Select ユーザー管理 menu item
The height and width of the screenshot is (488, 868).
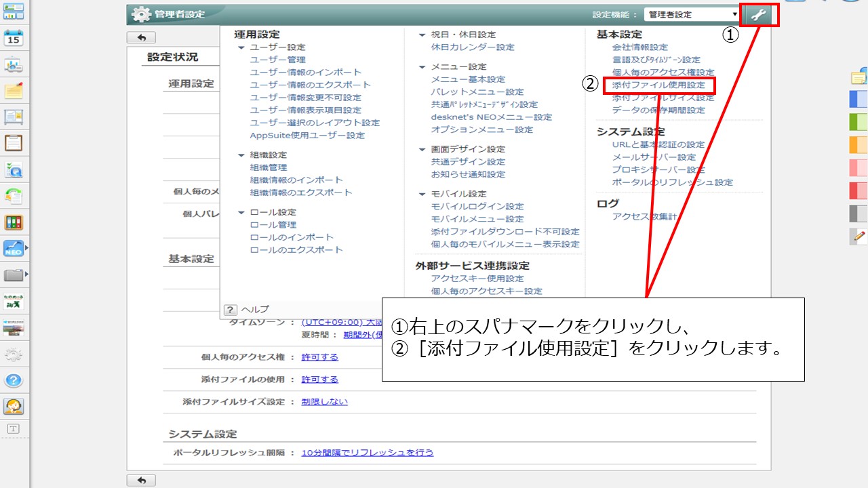(x=277, y=60)
